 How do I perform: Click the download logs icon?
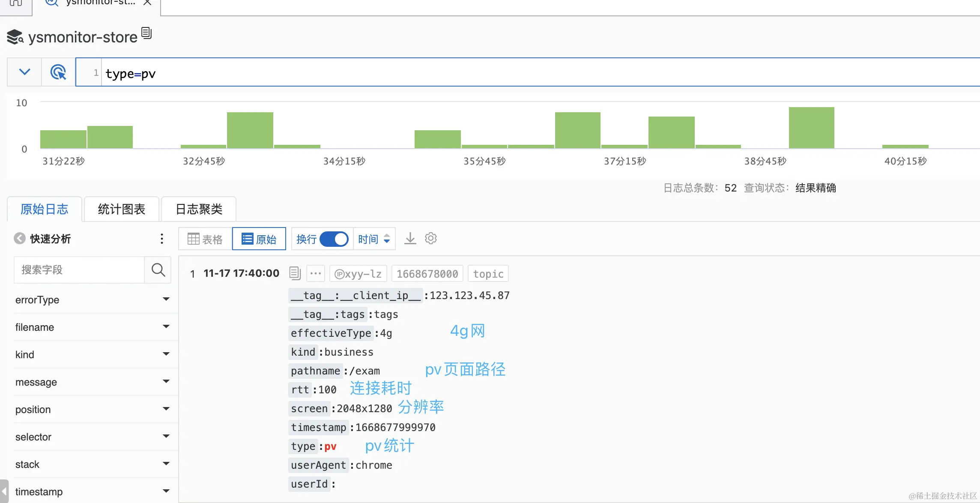coord(410,239)
